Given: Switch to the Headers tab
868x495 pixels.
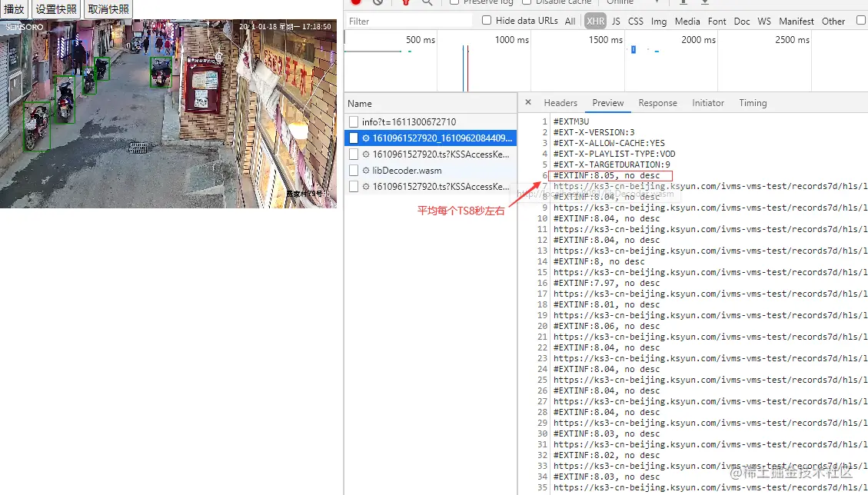Looking at the screenshot, I should point(560,103).
